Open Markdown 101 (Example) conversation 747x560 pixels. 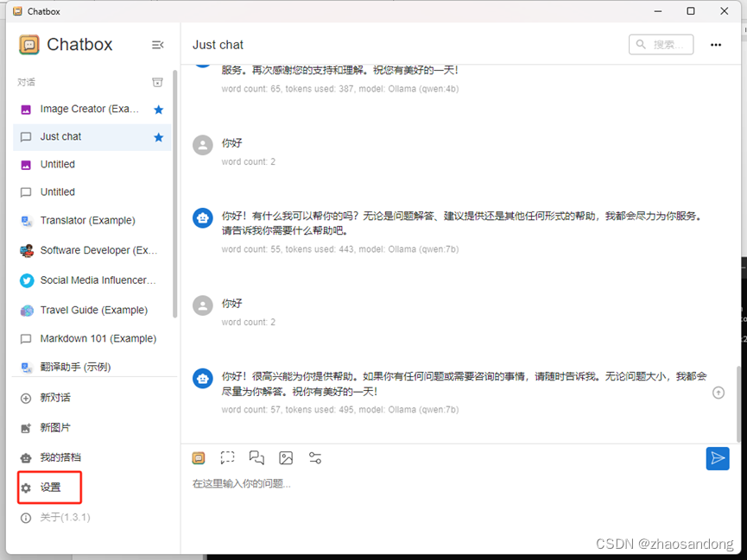[92, 338]
